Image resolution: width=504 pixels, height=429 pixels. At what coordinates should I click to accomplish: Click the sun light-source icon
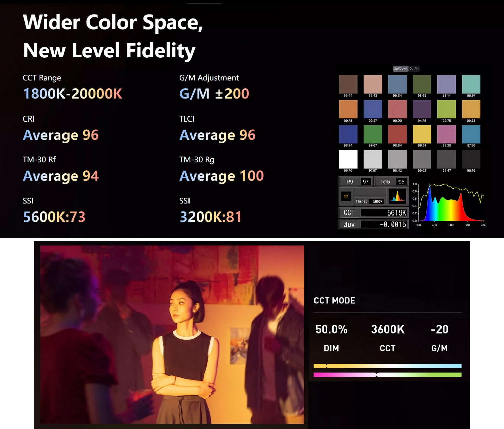click(346, 196)
